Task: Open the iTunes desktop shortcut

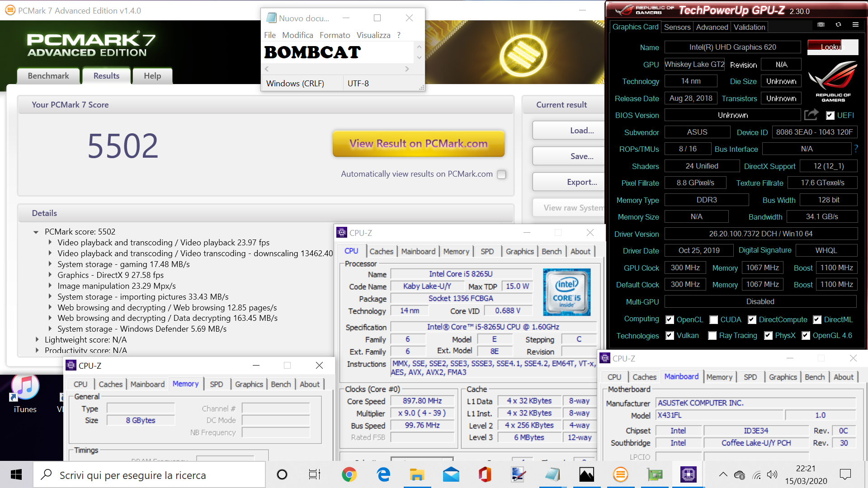Action: [25, 394]
